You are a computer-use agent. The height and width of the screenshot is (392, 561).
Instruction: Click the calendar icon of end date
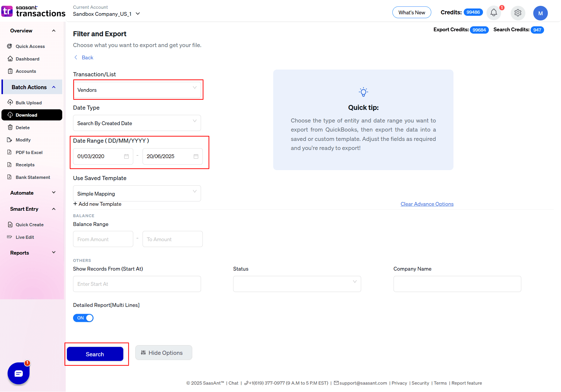pyautogui.click(x=196, y=156)
